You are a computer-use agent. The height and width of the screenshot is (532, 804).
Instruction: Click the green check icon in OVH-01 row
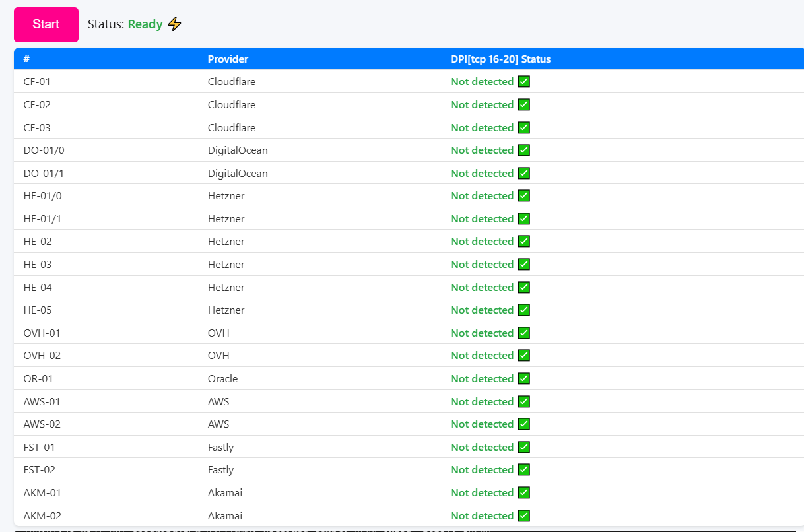tap(524, 333)
